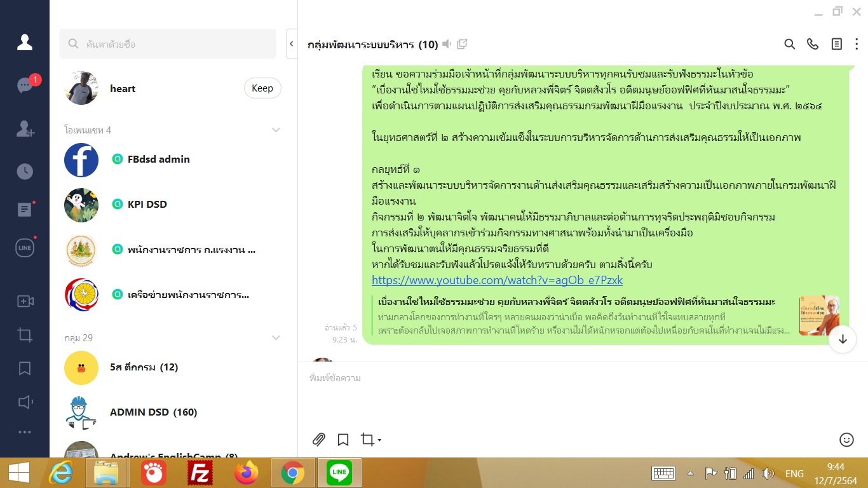
Task: Start a voice call in this group
Action: pos(813,44)
